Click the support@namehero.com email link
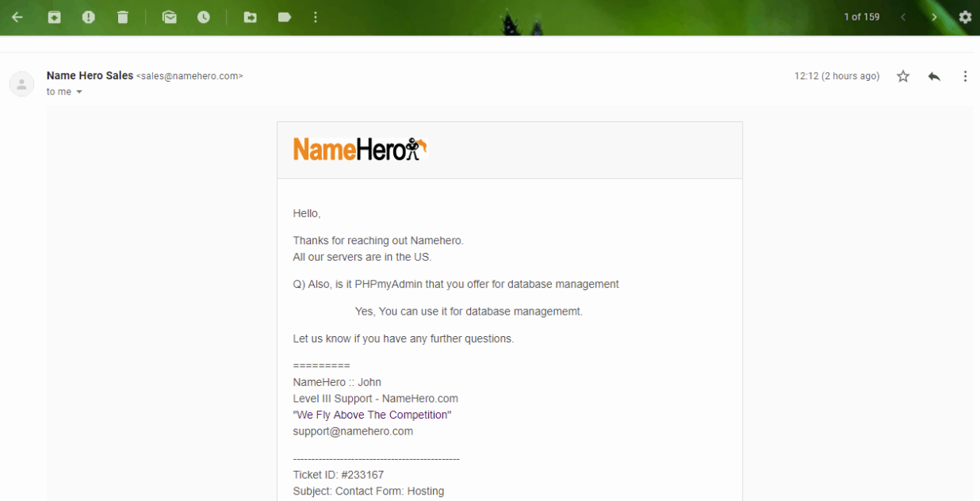980x501 pixels. [x=353, y=431]
